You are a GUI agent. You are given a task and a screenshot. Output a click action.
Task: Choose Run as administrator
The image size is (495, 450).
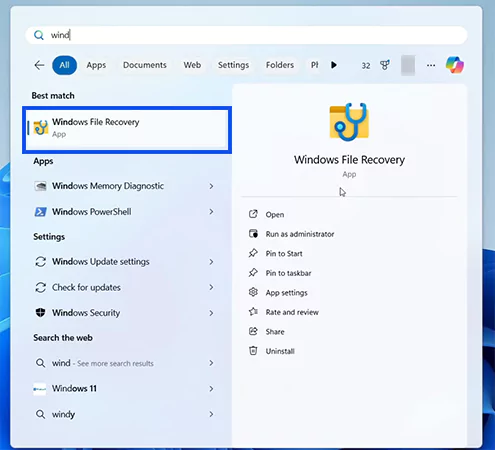point(300,234)
